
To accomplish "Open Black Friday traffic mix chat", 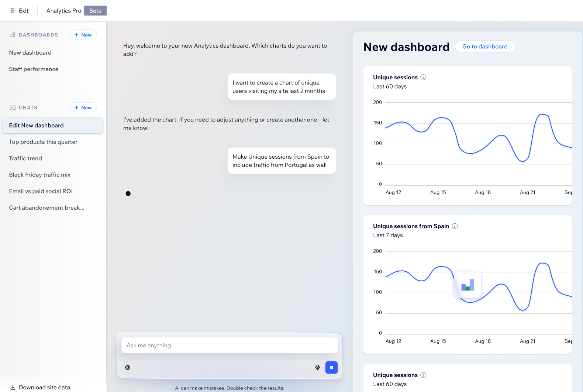I will click(x=40, y=175).
